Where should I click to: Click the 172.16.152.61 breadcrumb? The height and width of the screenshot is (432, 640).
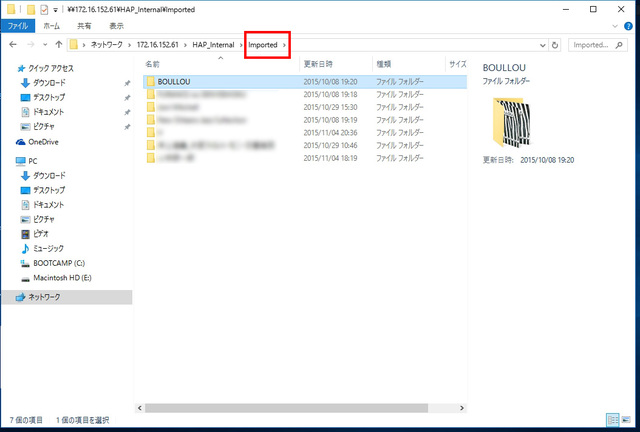158,45
